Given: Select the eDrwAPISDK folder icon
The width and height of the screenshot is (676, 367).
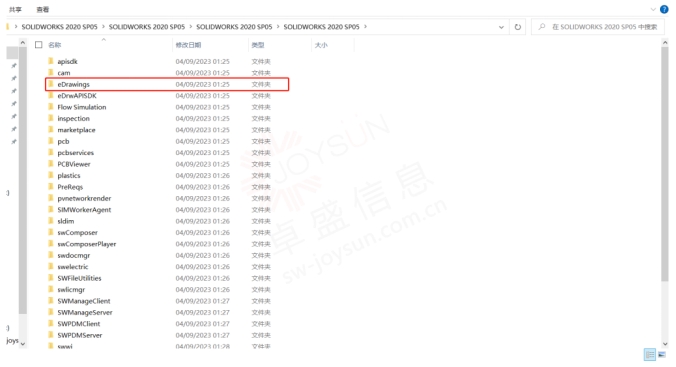Looking at the screenshot, I should [x=50, y=95].
